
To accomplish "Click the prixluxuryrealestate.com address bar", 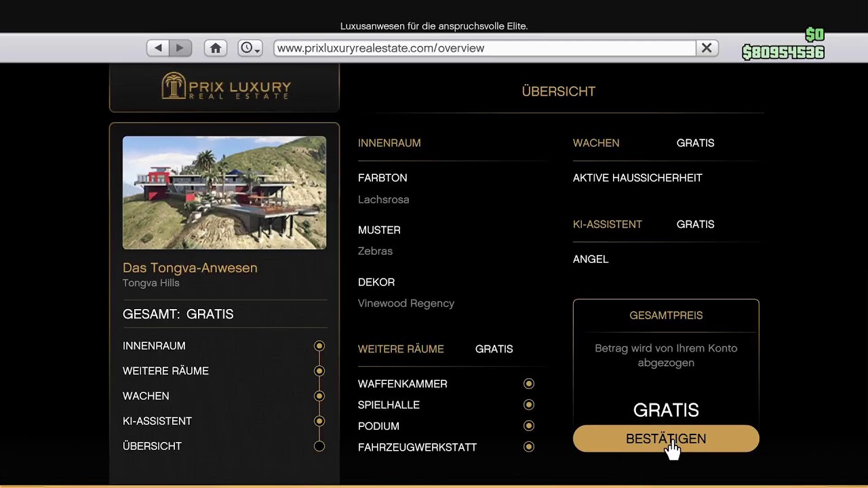I will pyautogui.click(x=485, y=48).
